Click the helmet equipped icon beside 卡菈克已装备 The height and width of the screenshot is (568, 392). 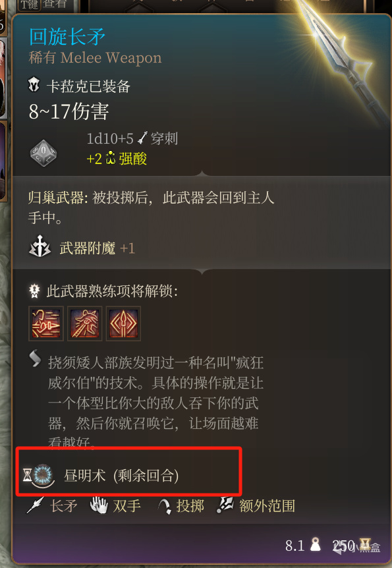click(34, 85)
